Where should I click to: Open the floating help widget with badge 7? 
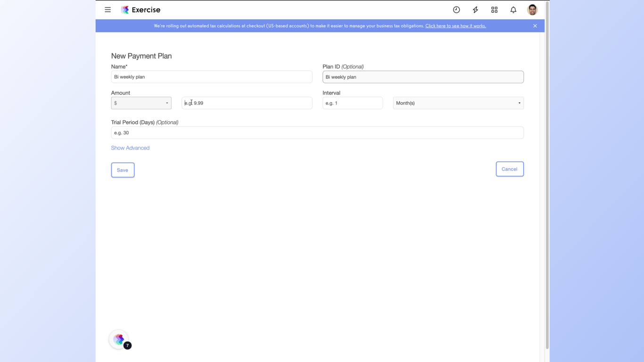[x=119, y=339]
